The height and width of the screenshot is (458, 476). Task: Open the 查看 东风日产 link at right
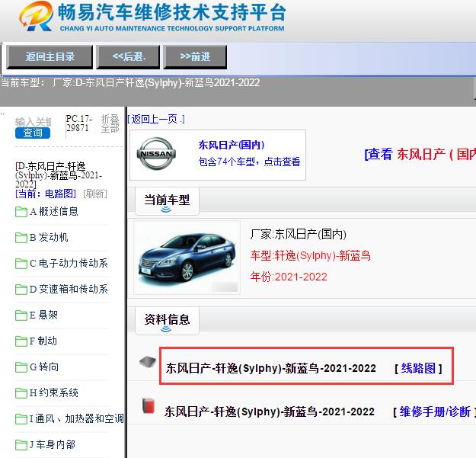[420, 154]
